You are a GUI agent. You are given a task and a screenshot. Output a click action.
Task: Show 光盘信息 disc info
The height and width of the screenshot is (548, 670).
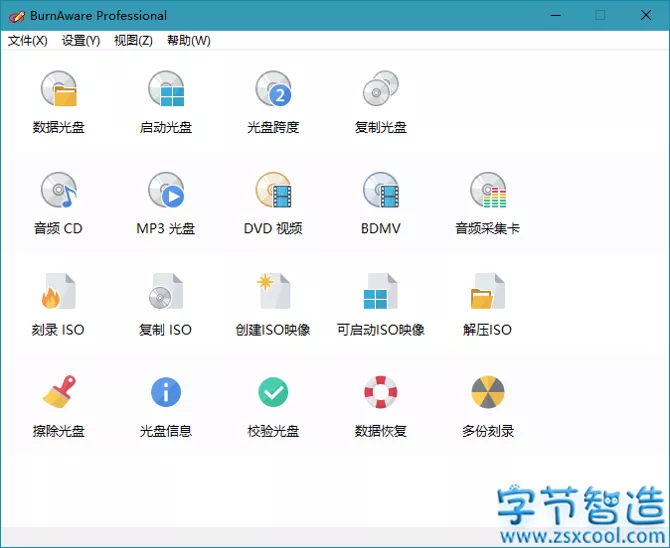[166, 406]
